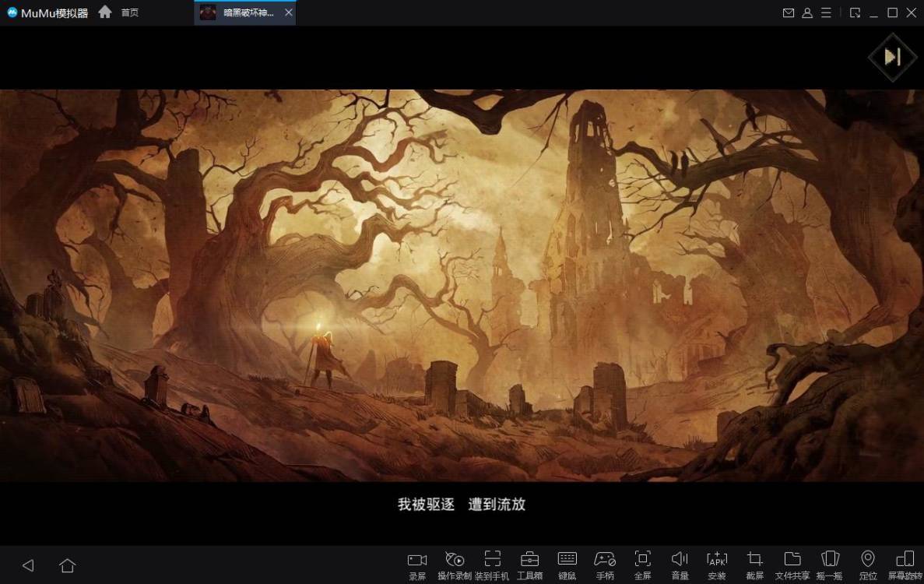Click 安装 APK install icon
924x584 pixels.
pyautogui.click(x=717, y=566)
